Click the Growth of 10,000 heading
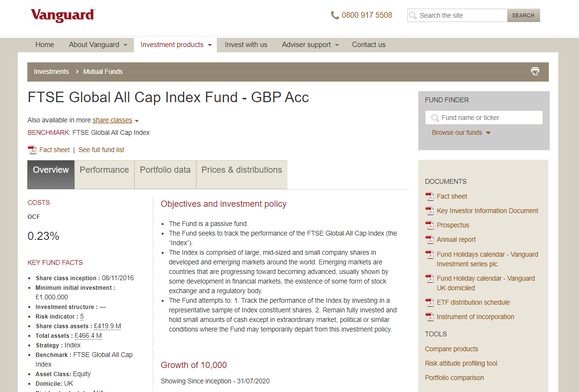 coord(194,365)
